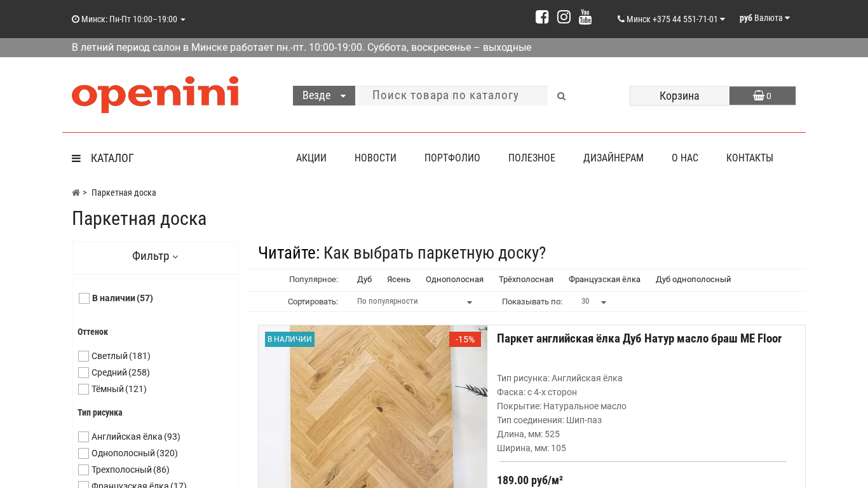This screenshot has height=488, width=868.
Task: Check the 'Средний (258)' shade filter
Action: (x=83, y=372)
